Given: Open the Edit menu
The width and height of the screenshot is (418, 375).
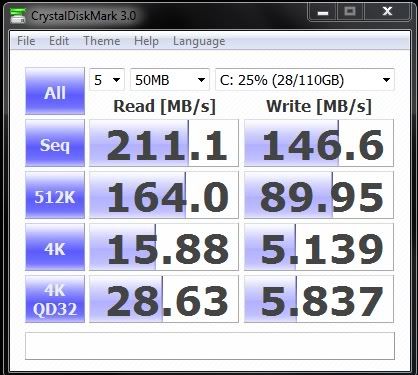Looking at the screenshot, I should tap(59, 41).
